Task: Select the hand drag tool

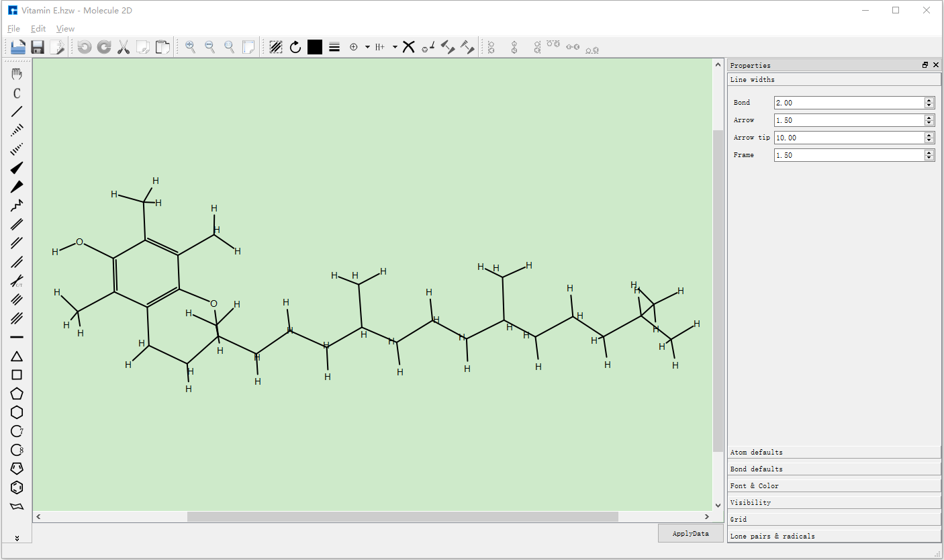Action: (17, 74)
